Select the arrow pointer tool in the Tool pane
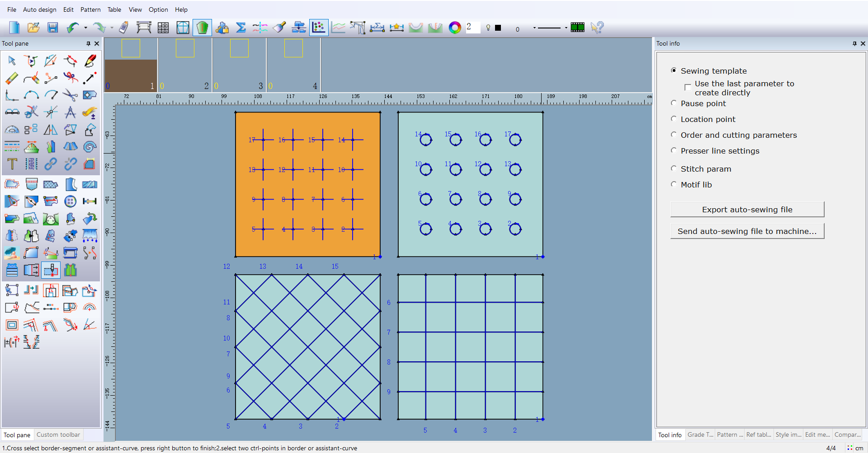 (12, 61)
